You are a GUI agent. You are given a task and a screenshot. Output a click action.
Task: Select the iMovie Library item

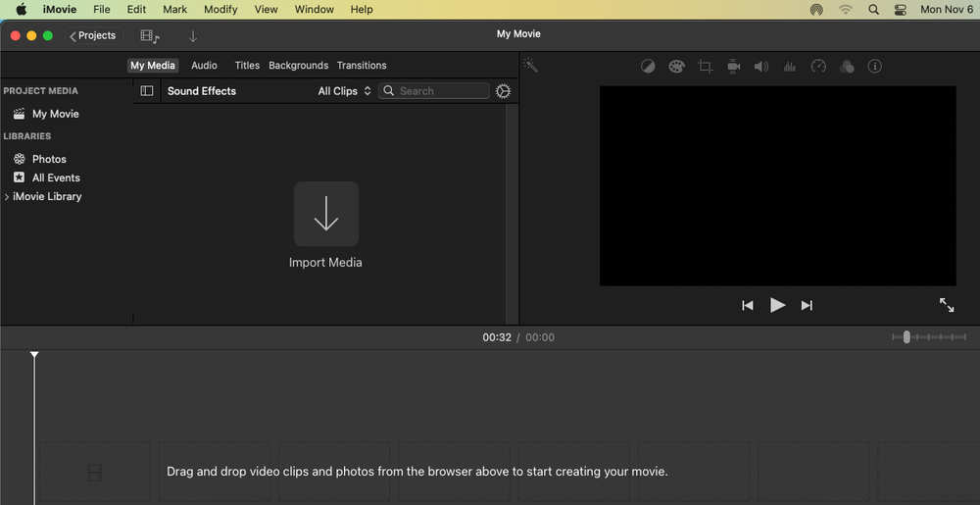[x=47, y=196]
